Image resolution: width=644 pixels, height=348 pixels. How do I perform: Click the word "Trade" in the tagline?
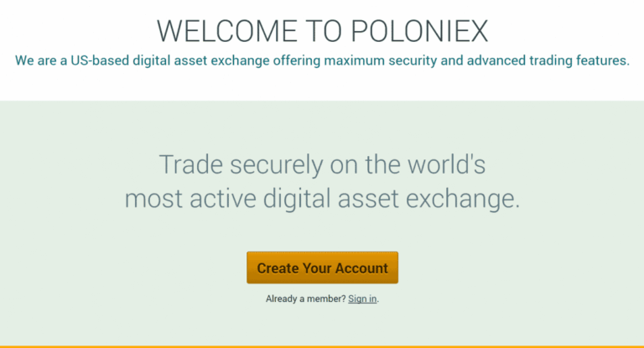[x=191, y=164]
